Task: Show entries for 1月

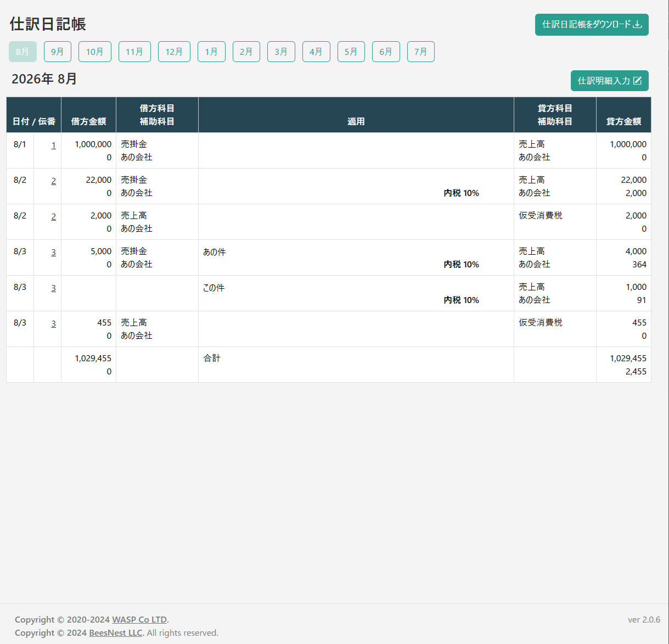Action: (211, 52)
